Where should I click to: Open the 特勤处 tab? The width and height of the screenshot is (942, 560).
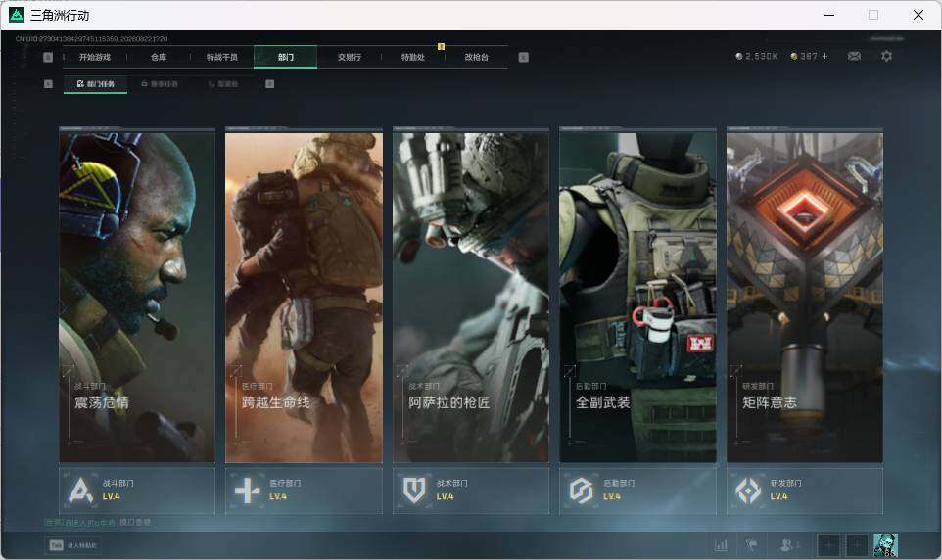point(412,57)
